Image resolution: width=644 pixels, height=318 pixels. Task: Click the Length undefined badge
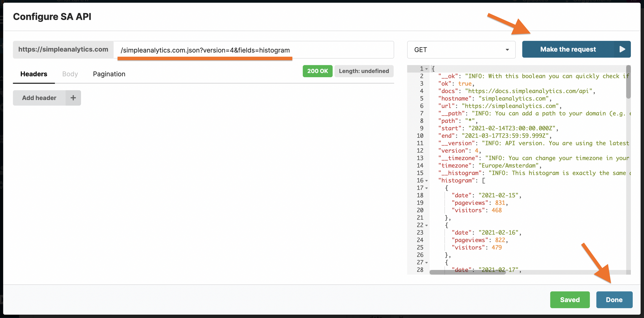(x=364, y=71)
